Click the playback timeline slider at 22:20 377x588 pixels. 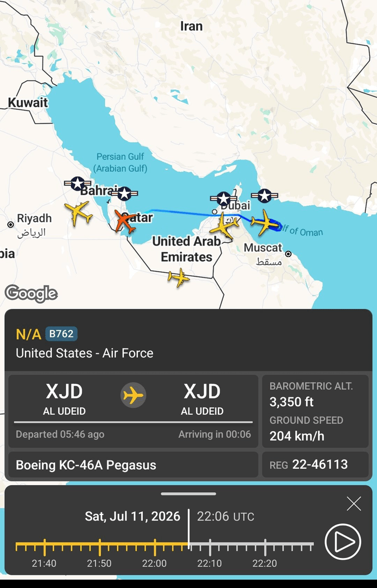[265, 548]
